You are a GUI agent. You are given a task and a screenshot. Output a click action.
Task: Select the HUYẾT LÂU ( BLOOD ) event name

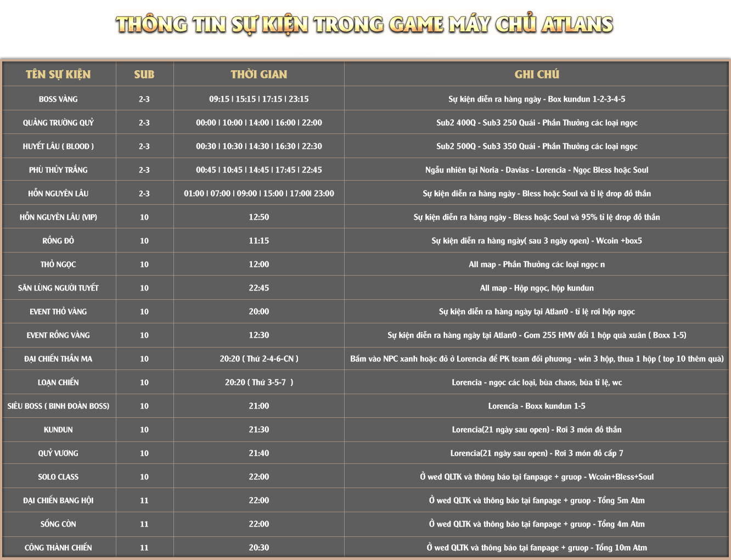tap(58, 147)
